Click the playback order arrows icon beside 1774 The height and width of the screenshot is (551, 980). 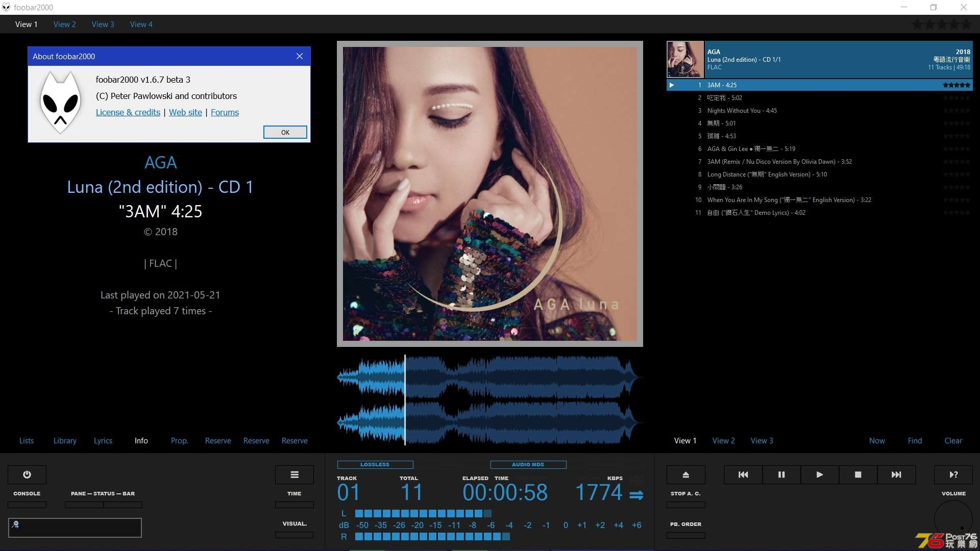point(636,495)
